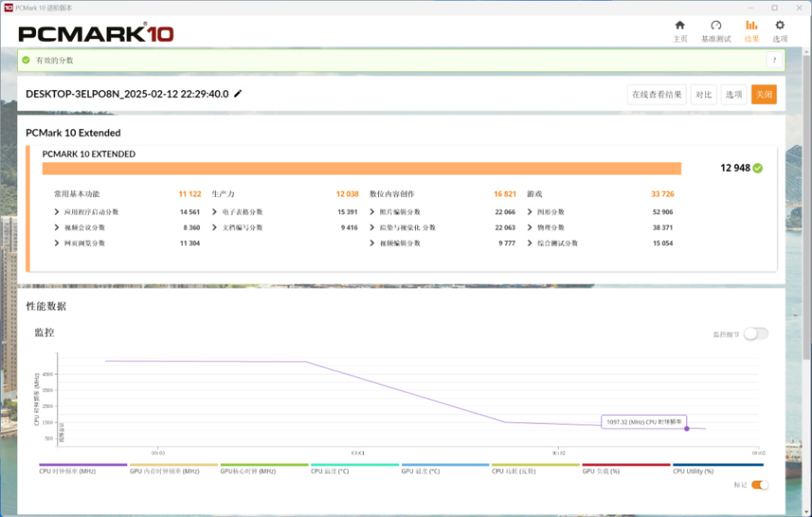The image size is (812, 517).
Task: Toggle the 监控细节 switch
Action: (x=756, y=334)
